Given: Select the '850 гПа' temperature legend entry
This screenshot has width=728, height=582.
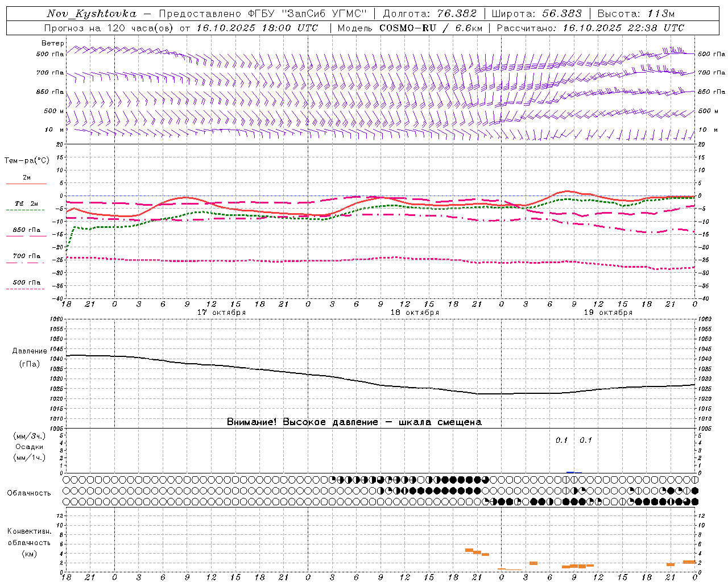Looking at the screenshot, I should coord(27,230).
